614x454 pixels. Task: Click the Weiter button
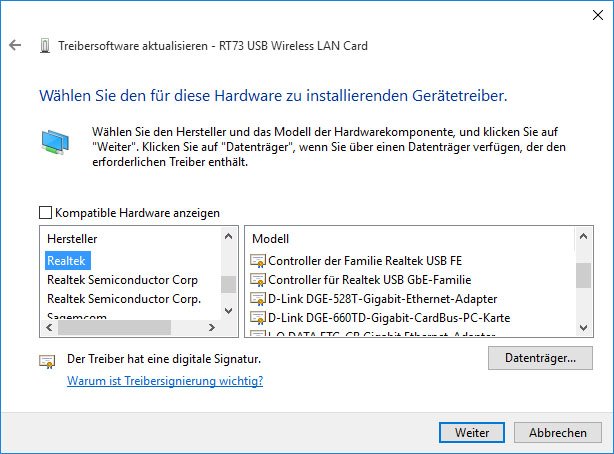click(472, 432)
